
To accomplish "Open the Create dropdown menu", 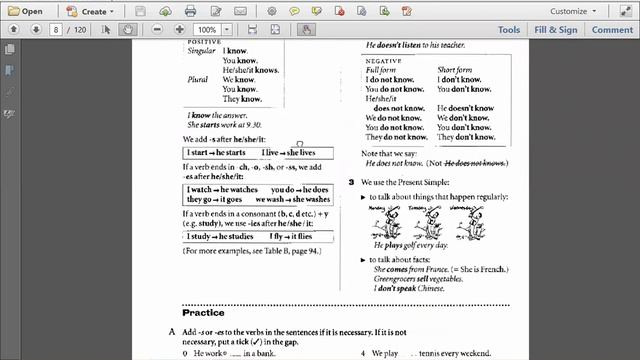I will [x=90, y=11].
